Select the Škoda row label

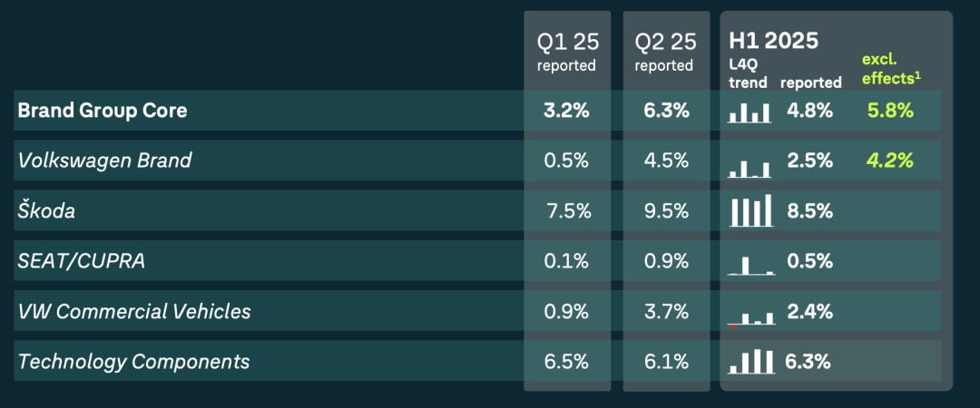pyautogui.click(x=46, y=211)
